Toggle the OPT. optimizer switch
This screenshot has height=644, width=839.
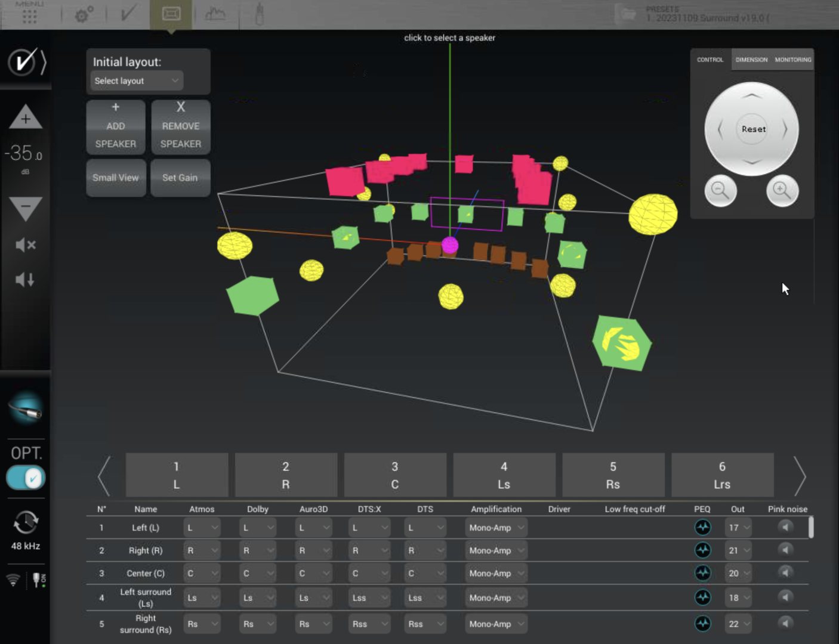click(x=26, y=478)
